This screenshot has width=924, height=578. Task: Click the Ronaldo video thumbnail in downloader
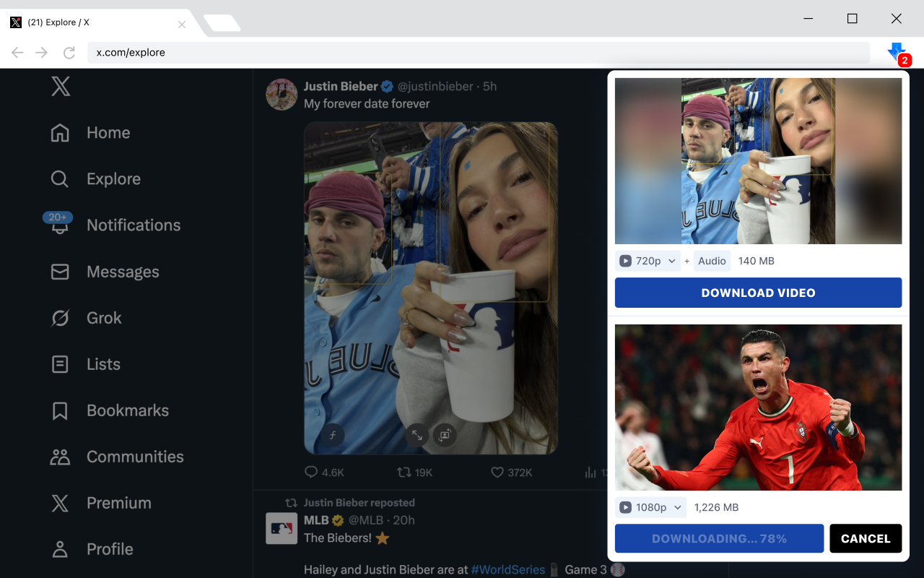[x=758, y=407]
